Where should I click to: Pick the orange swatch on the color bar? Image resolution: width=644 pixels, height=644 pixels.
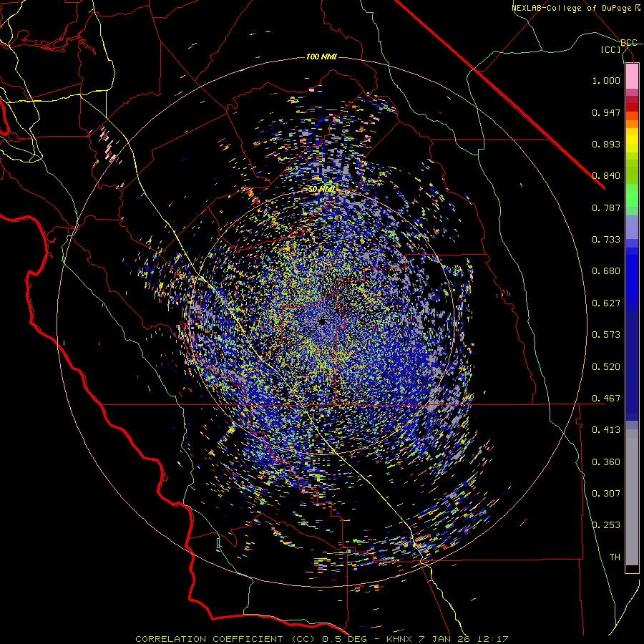point(632,124)
